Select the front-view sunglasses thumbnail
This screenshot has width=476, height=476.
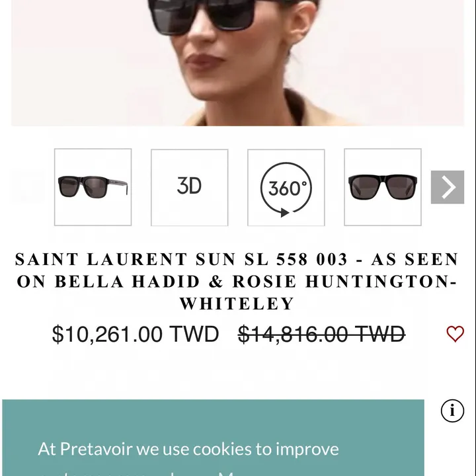point(383,187)
